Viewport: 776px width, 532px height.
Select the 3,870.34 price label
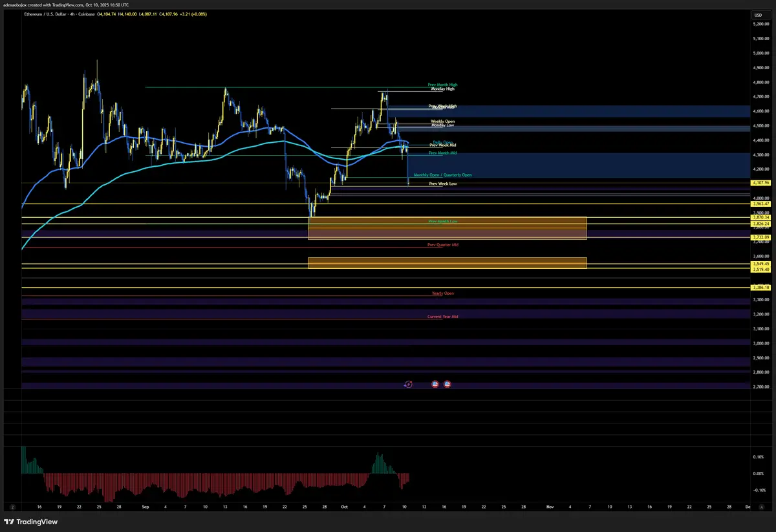coord(760,218)
